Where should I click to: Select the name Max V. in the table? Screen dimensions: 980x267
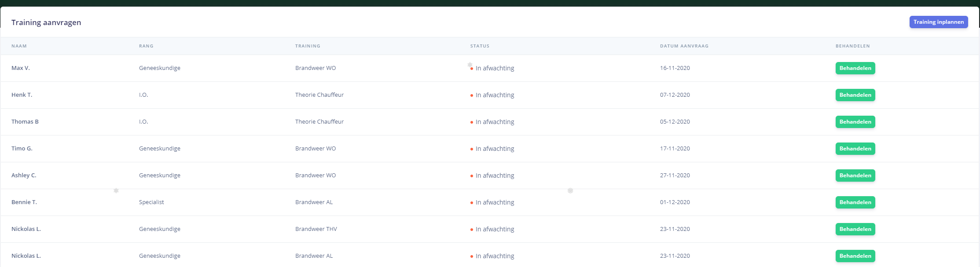click(x=21, y=68)
